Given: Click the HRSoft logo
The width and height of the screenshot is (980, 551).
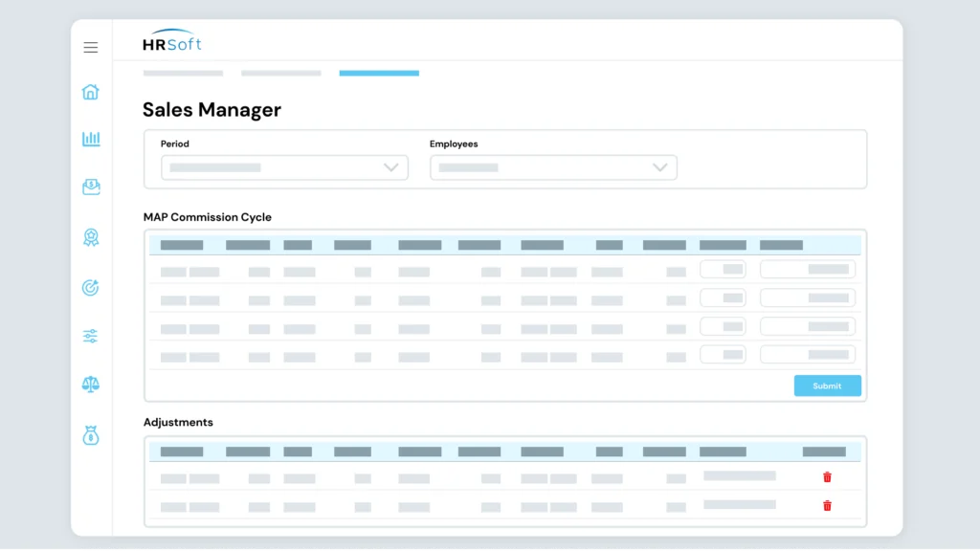Looking at the screenshot, I should [x=172, y=40].
